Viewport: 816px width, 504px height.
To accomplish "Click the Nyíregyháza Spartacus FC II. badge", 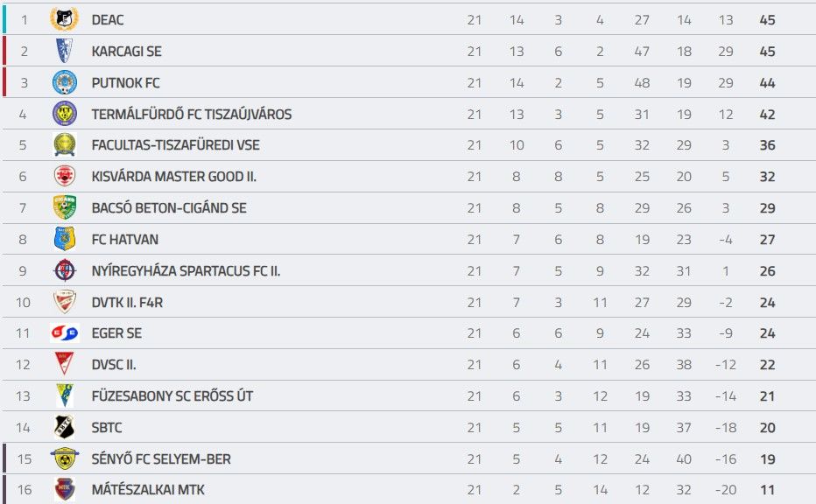I will click(64, 270).
